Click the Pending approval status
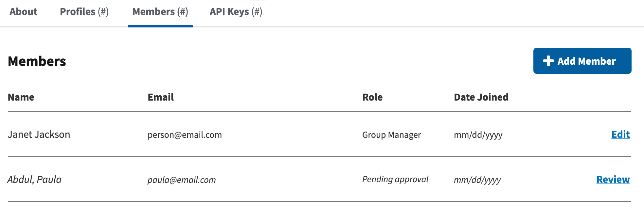 (395, 179)
